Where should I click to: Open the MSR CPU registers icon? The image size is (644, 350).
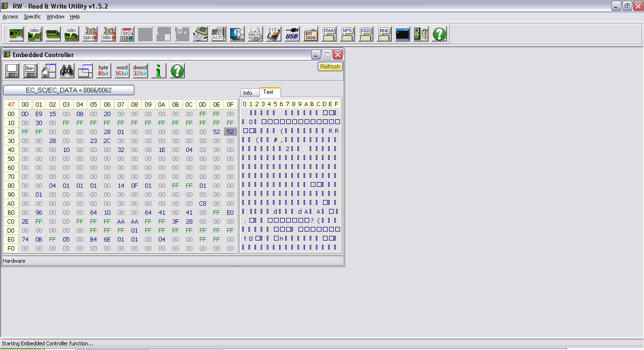click(x=200, y=34)
